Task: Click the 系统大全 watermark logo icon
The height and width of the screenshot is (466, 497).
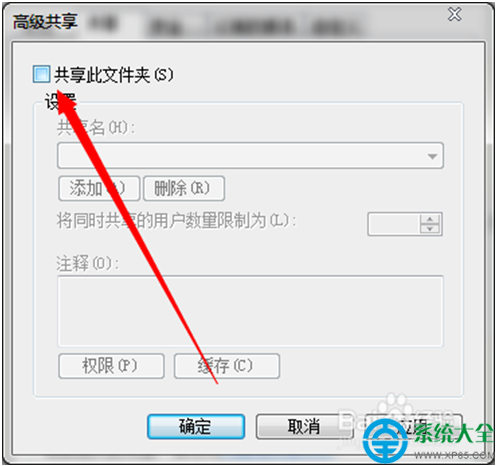Action: pos(385,440)
